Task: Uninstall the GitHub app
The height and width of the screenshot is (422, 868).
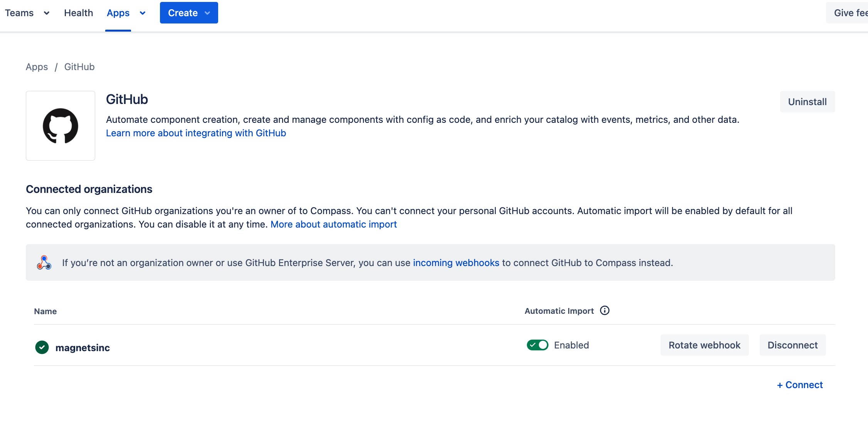Action: coord(807,101)
